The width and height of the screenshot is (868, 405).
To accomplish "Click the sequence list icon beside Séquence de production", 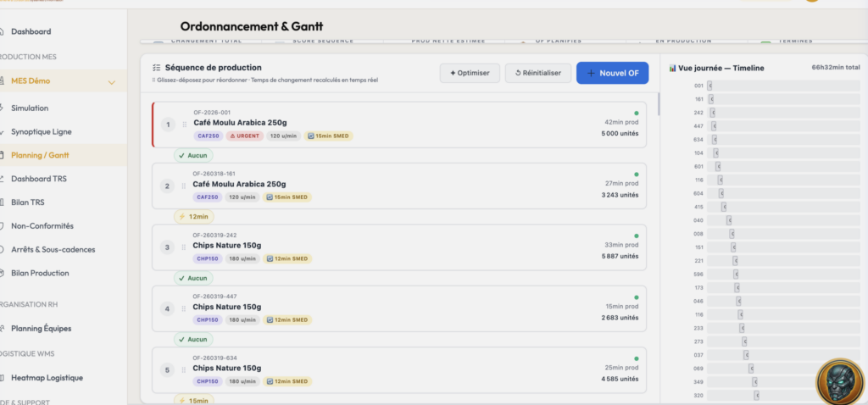I will pyautogui.click(x=157, y=68).
